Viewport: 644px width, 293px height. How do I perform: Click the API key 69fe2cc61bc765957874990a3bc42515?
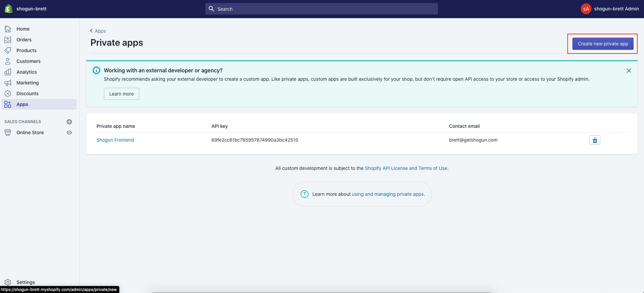pos(255,140)
